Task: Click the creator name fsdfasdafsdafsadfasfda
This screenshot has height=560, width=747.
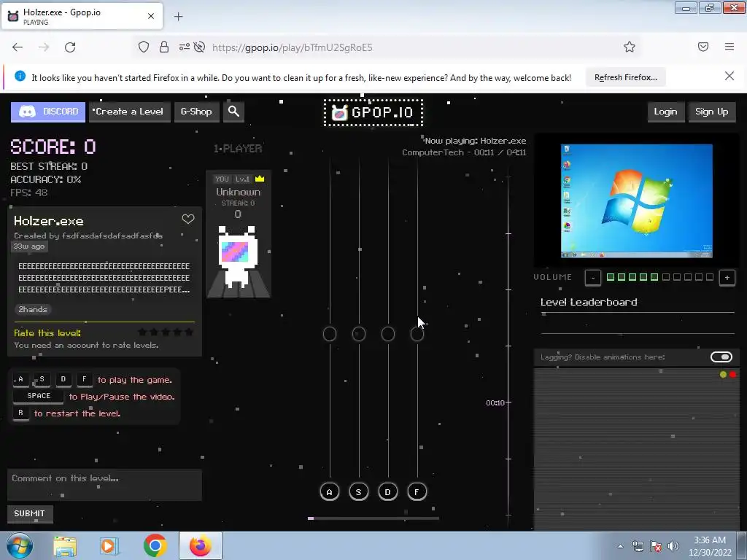Action: [112, 236]
